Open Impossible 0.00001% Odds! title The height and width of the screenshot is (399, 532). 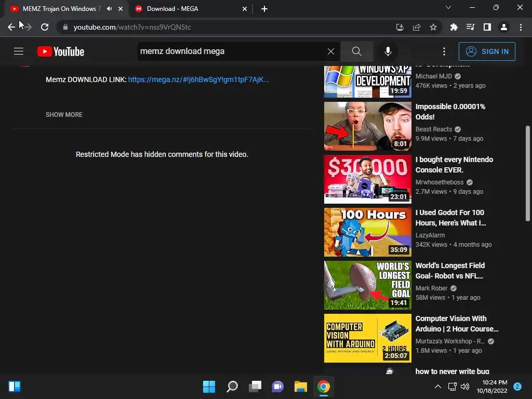(x=450, y=112)
